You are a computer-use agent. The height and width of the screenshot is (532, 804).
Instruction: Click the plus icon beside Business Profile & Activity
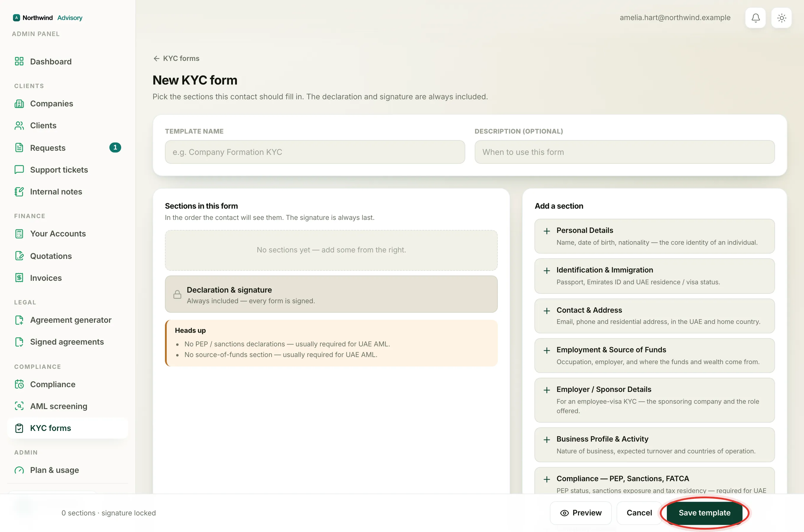tap(547, 440)
